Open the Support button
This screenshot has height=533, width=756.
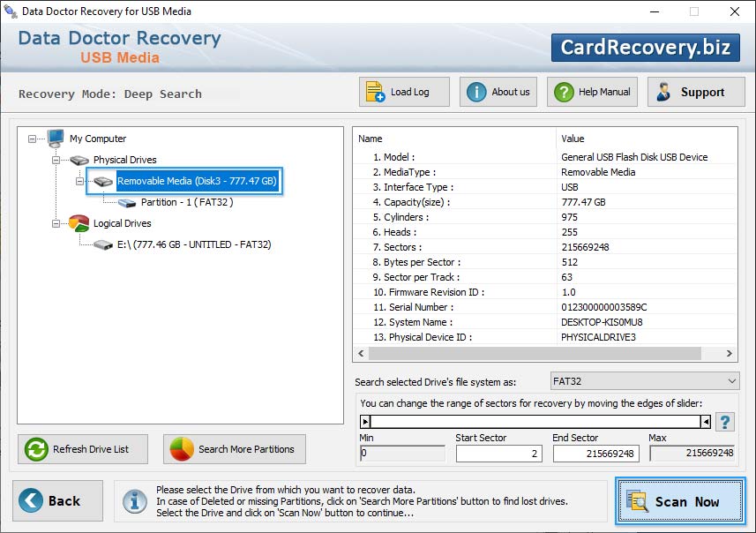696,92
